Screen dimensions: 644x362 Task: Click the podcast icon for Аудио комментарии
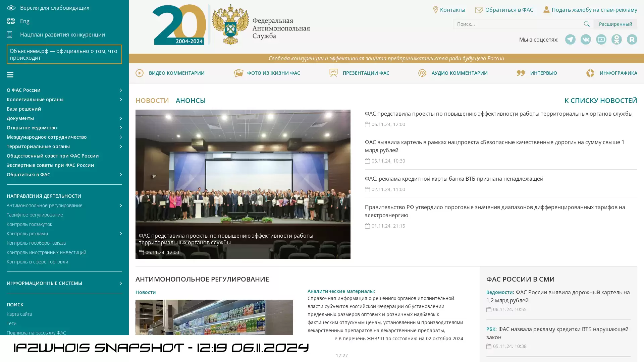[x=422, y=73]
